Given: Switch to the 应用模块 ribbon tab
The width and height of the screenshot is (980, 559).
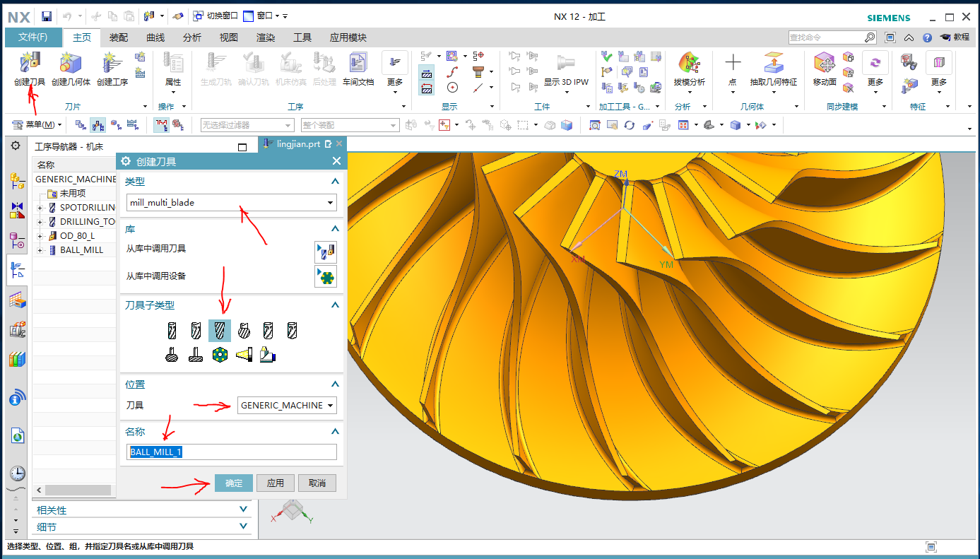Looking at the screenshot, I should pos(348,38).
